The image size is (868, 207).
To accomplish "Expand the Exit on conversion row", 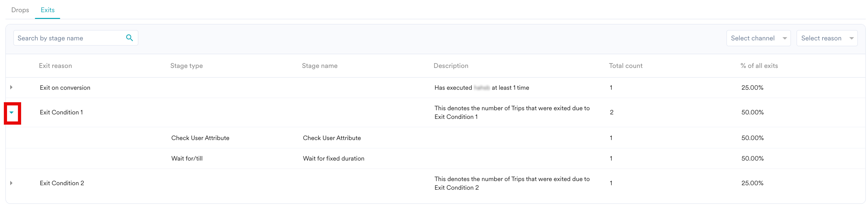I will (12, 87).
